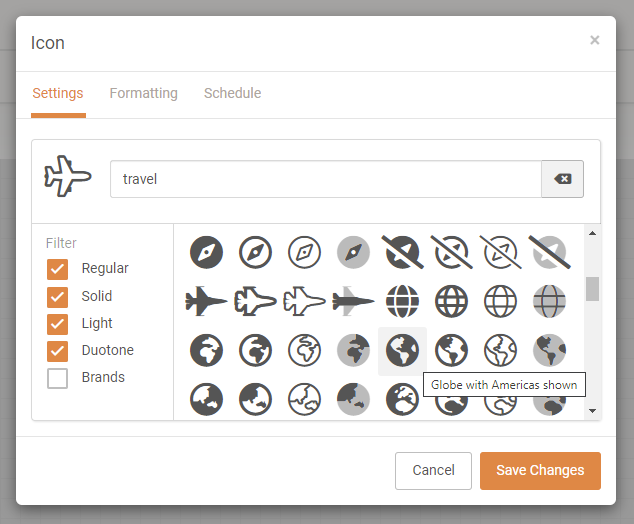Click the icon list scrollbar thumb
This screenshot has width=634, height=524.
[592, 289]
